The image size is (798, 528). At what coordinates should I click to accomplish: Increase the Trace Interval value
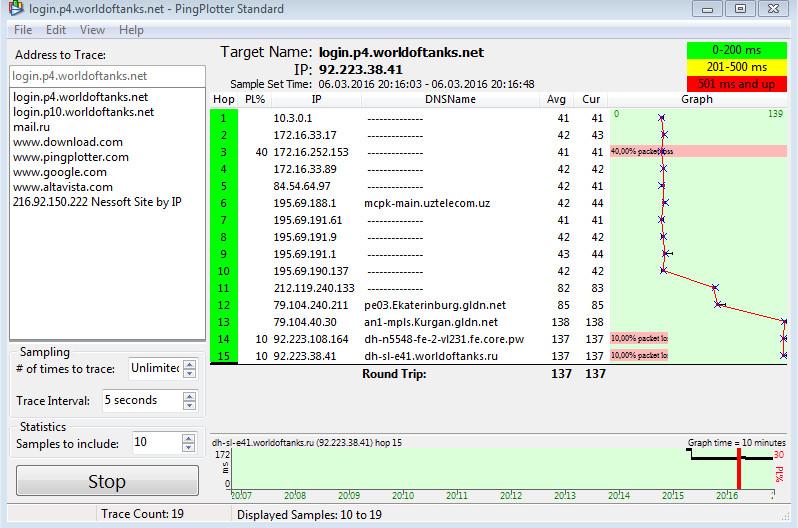(x=189, y=396)
